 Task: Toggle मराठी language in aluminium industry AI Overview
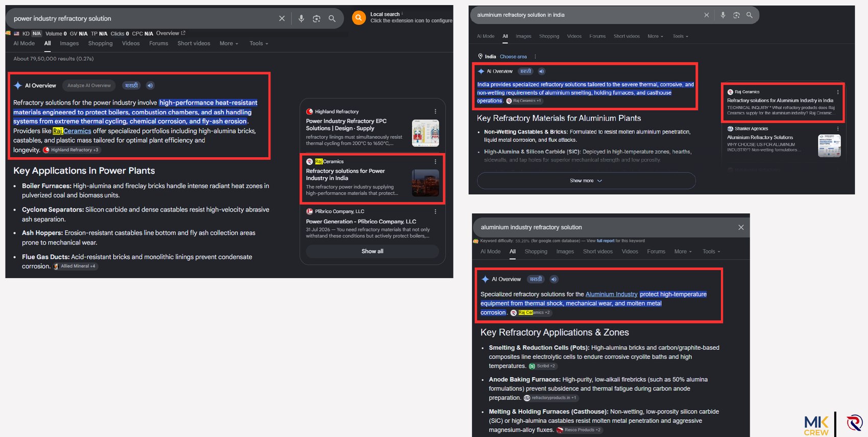tap(536, 279)
